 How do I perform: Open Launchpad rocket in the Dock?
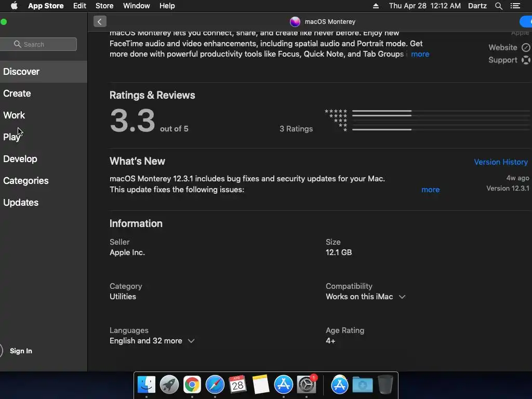coord(169,385)
